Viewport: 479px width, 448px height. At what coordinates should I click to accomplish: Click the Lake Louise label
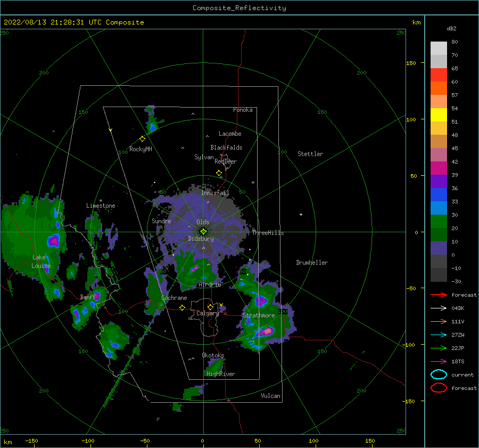(41, 262)
